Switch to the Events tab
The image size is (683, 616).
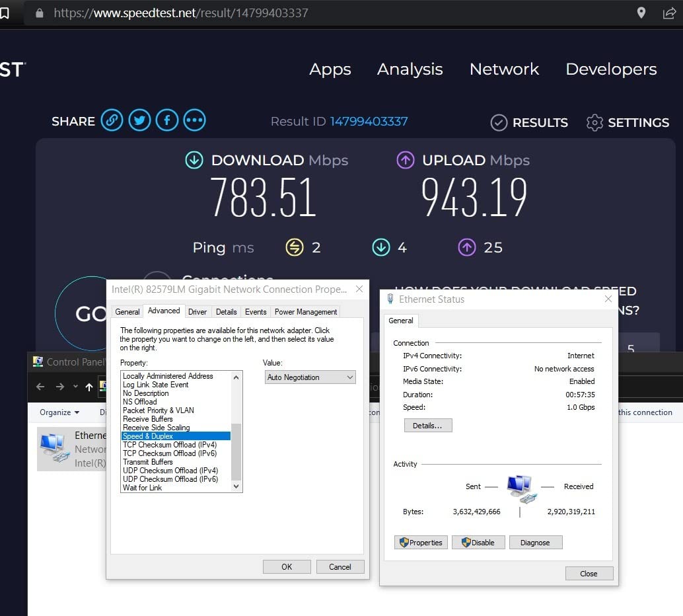(256, 312)
